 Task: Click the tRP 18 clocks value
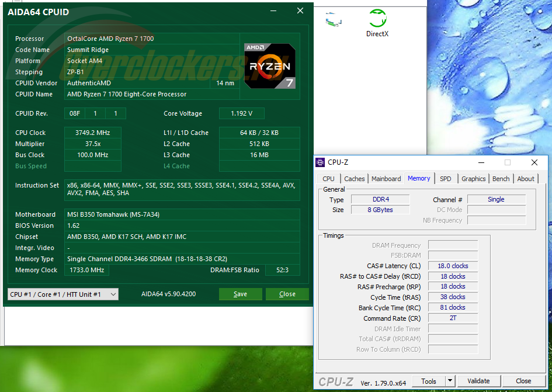click(x=453, y=287)
